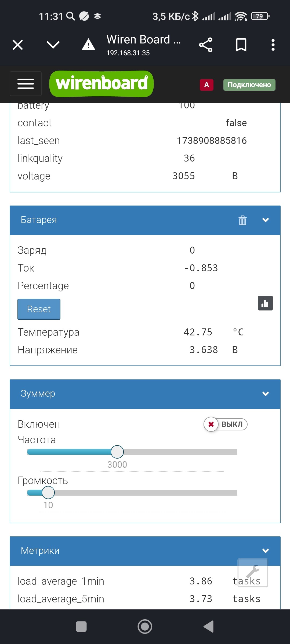Toggle the Зуммер Включен switch

pos(226,425)
